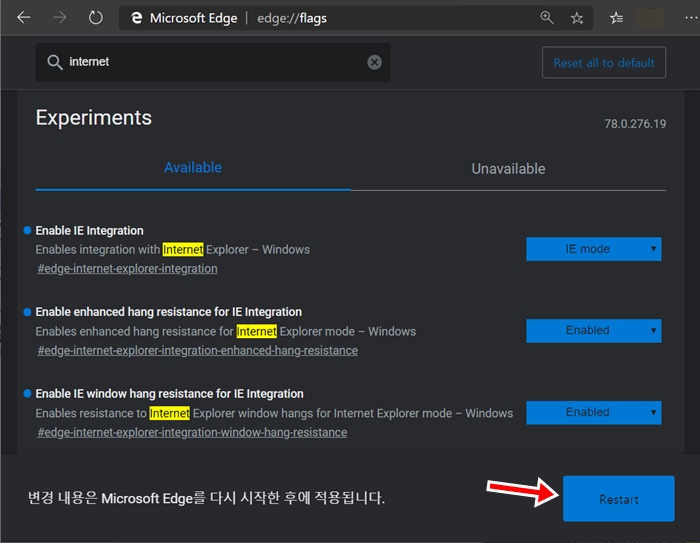This screenshot has width=700, height=543.
Task: Open the zoom magnifier icon in the address bar
Action: (547, 18)
